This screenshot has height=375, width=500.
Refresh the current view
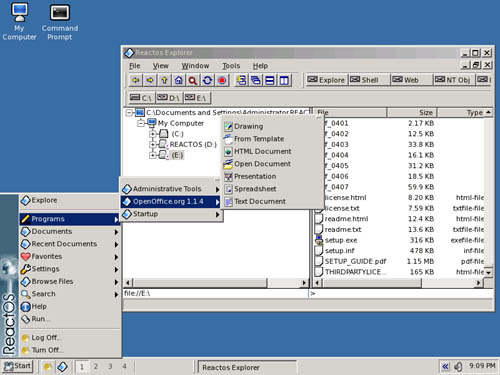coord(207,80)
